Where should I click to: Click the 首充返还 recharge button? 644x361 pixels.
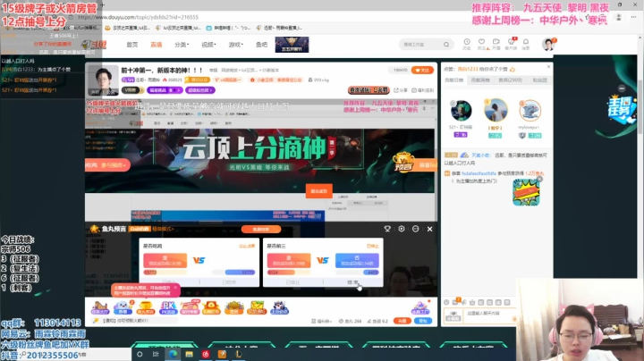[369, 90]
